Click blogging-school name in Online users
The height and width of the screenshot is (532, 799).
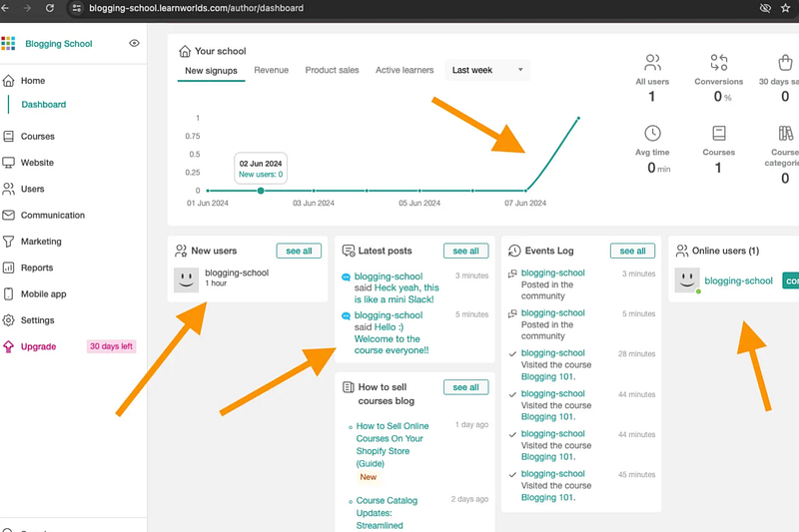point(738,281)
